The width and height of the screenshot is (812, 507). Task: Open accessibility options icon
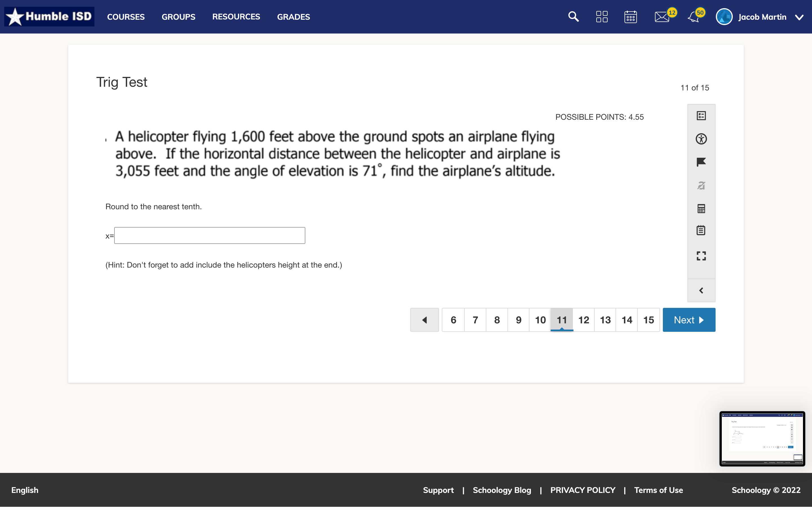point(701,139)
